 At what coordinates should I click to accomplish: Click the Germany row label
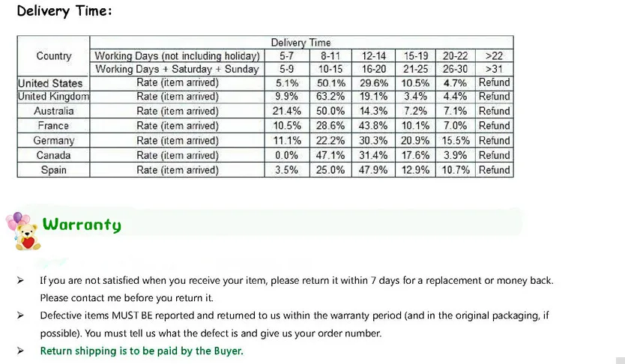pyautogui.click(x=53, y=141)
